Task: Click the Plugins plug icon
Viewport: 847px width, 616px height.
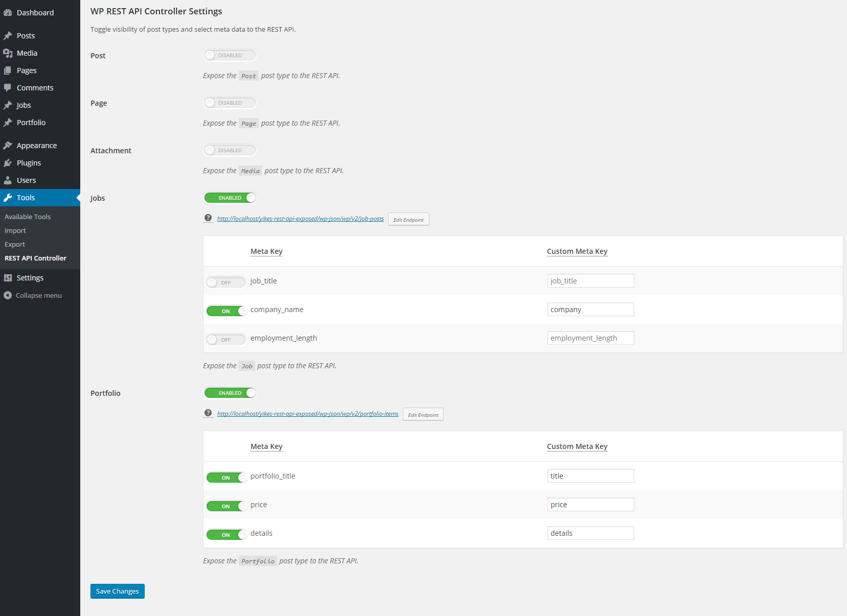Action: point(8,163)
